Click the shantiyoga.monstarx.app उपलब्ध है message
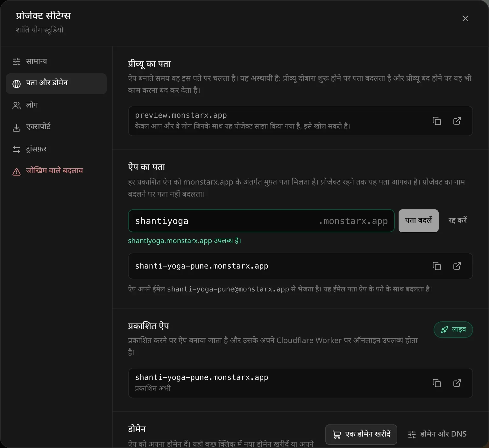 click(x=185, y=241)
